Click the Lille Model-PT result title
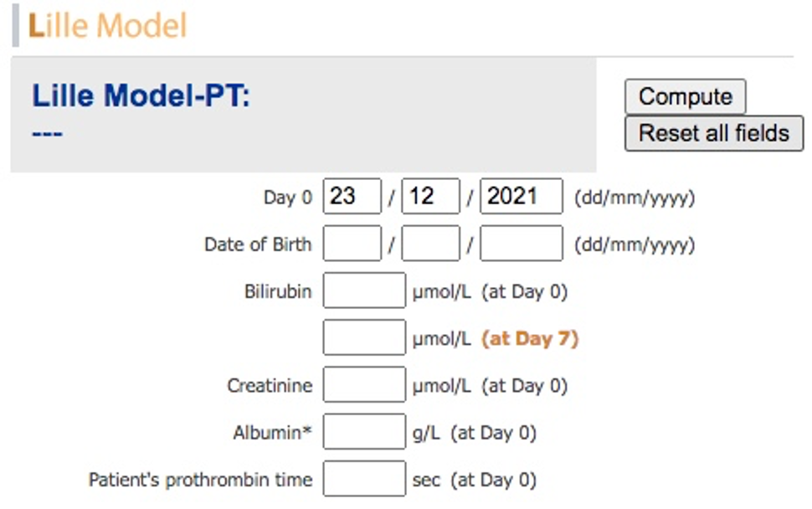This screenshot has width=812, height=509. (141, 95)
